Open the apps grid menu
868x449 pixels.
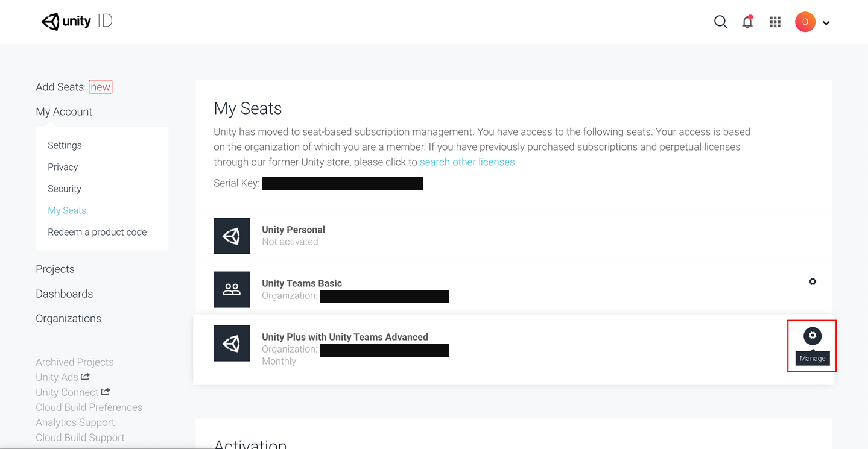point(775,22)
